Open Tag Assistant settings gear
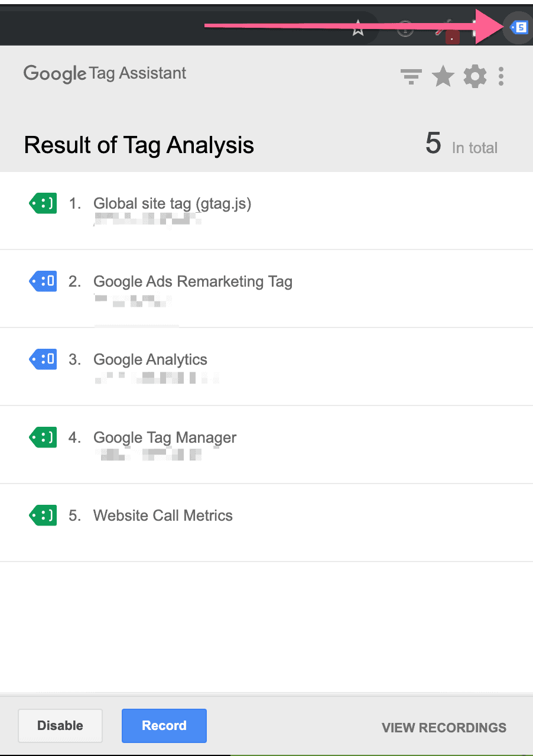The width and height of the screenshot is (533, 756). tap(475, 77)
